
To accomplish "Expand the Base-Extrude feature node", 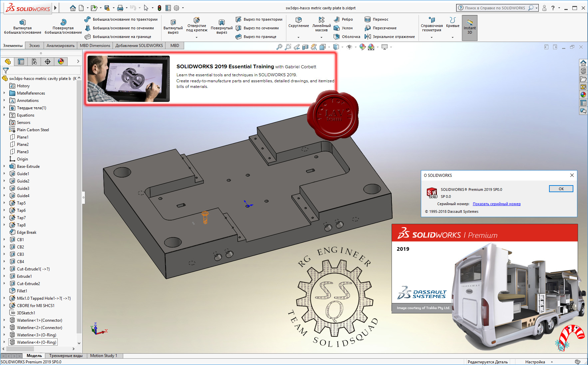I will coord(4,166).
